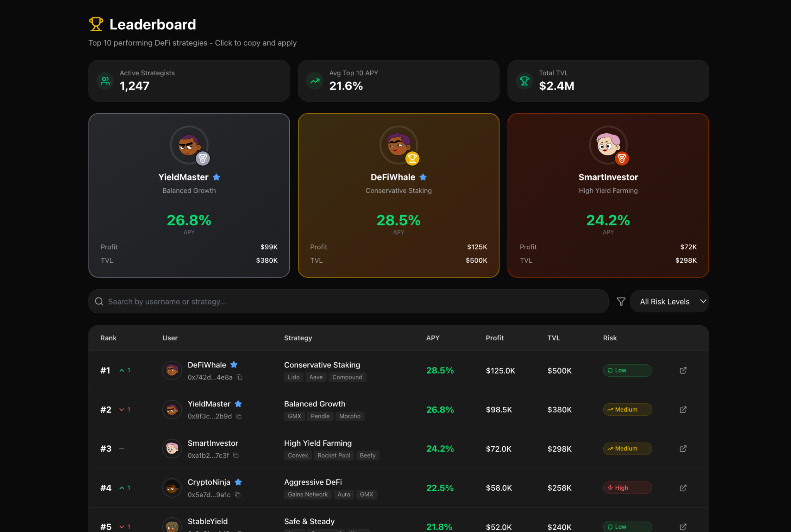Copy DeFiWhale's wallet address 0x742d...4e8a

239,377
